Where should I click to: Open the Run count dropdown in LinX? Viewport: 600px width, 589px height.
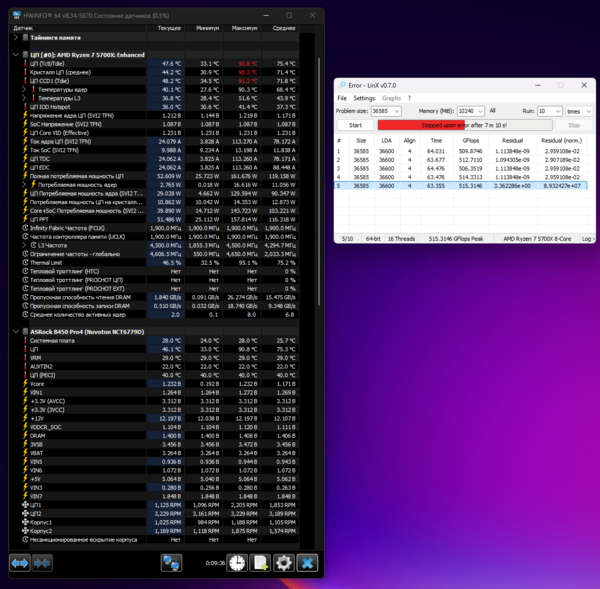[x=558, y=111]
